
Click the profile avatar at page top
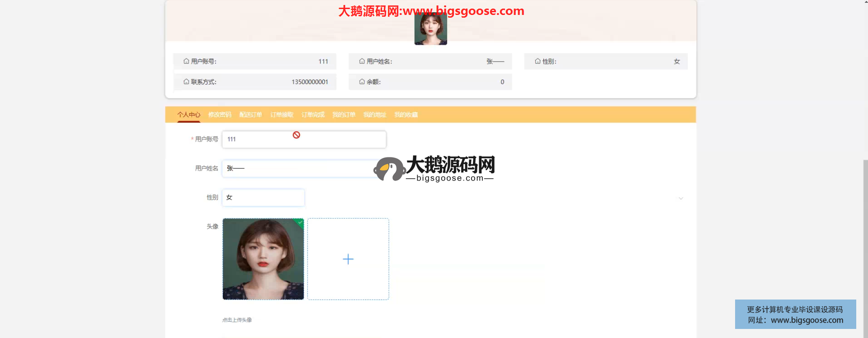[x=430, y=29]
